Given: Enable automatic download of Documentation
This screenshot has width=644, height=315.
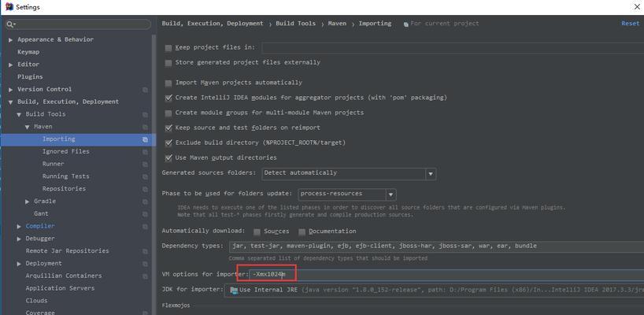Looking at the screenshot, I should tap(302, 232).
